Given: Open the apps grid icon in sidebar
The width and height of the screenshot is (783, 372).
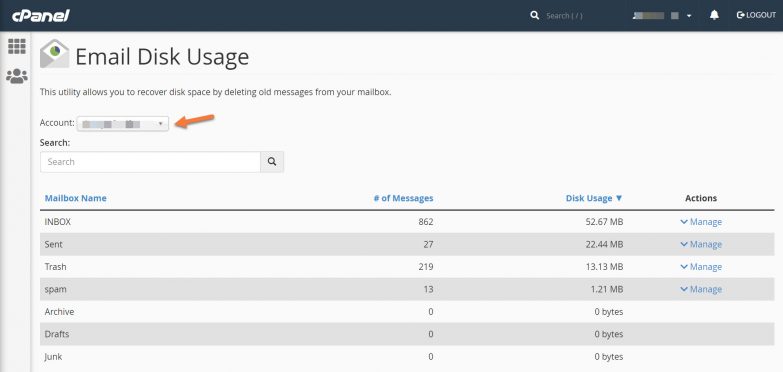Looking at the screenshot, I should tap(16, 46).
